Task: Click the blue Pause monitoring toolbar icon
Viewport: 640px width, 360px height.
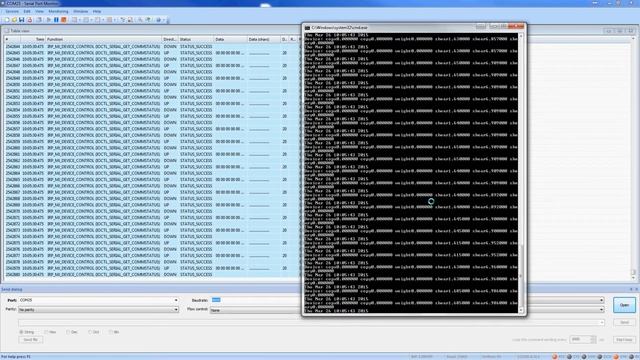Action: point(56,20)
